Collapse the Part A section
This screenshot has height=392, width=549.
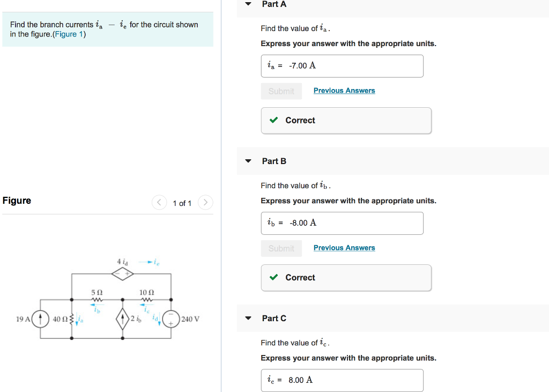248,4
